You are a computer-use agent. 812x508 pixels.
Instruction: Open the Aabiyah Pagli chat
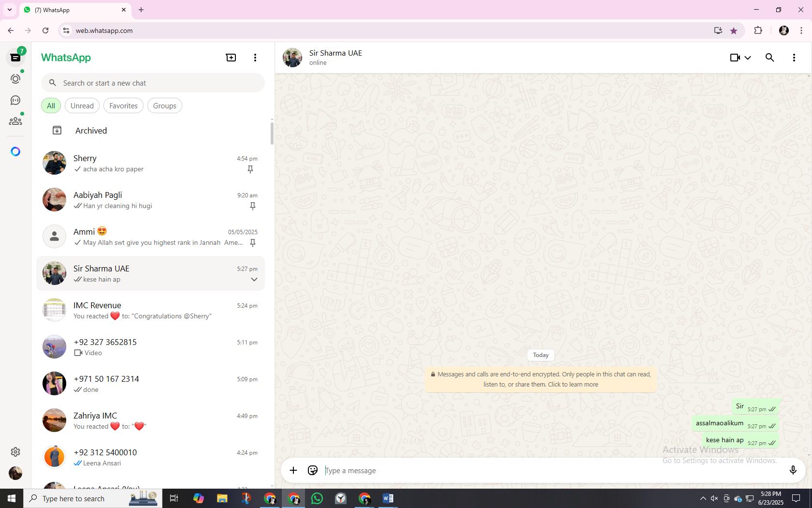[x=150, y=200]
